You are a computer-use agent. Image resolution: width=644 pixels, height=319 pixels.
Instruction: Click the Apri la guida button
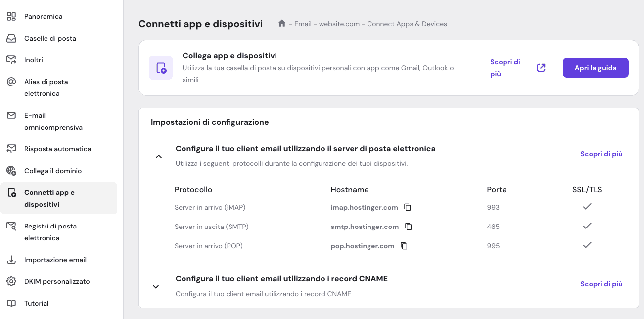(596, 67)
